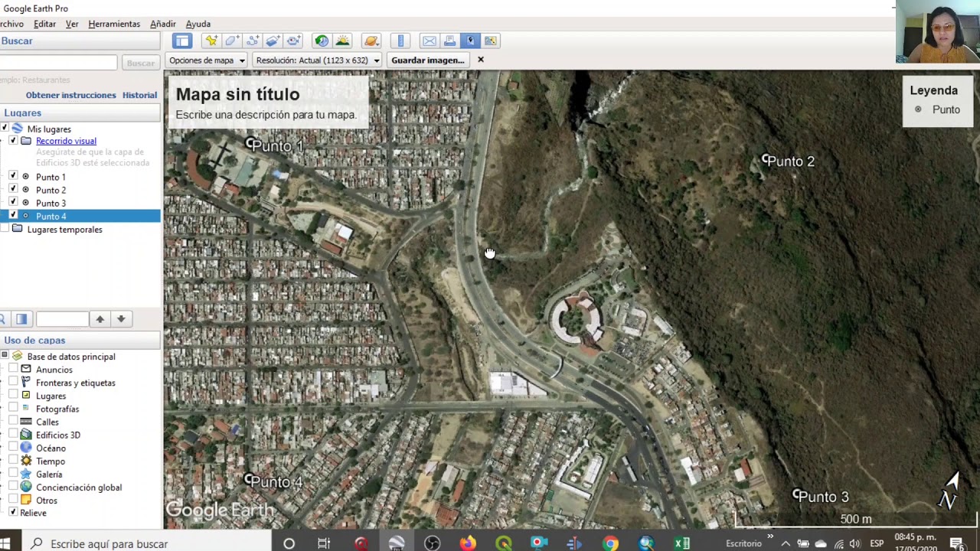Click the Otros layer folder icon
The width and height of the screenshot is (980, 551).
pyautogui.click(x=26, y=500)
